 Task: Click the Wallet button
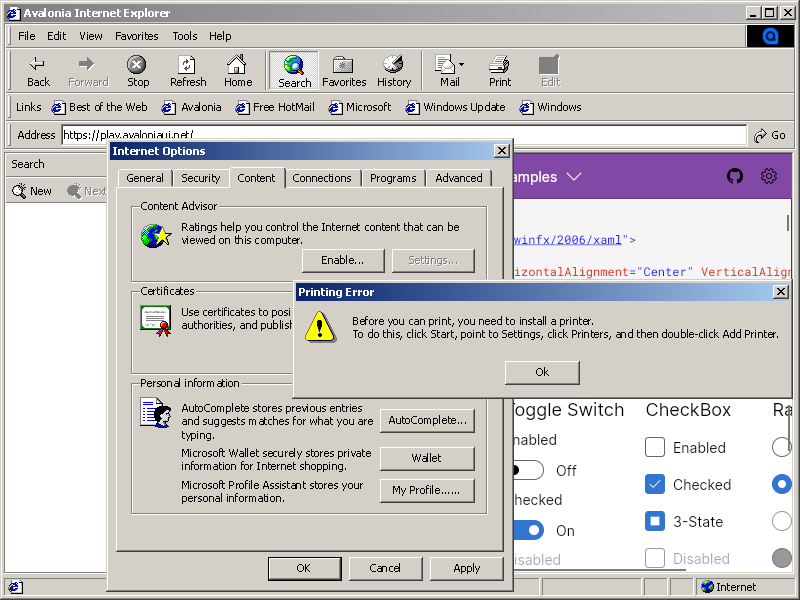(428, 458)
